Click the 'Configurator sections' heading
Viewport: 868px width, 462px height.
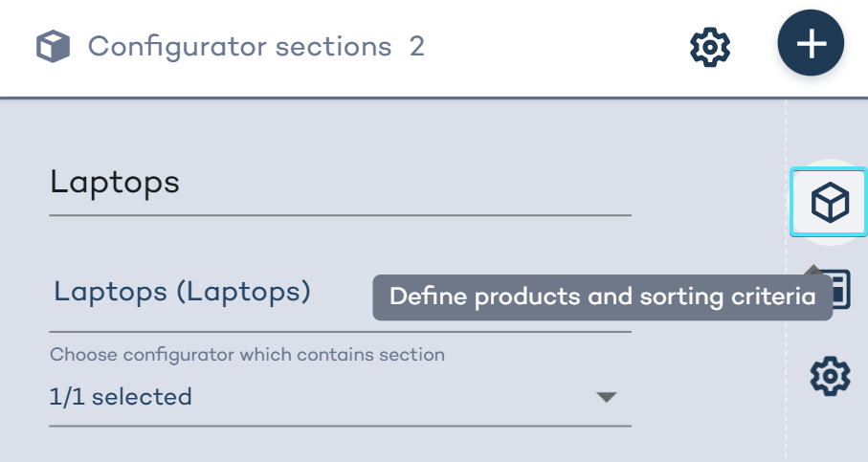[x=239, y=46]
